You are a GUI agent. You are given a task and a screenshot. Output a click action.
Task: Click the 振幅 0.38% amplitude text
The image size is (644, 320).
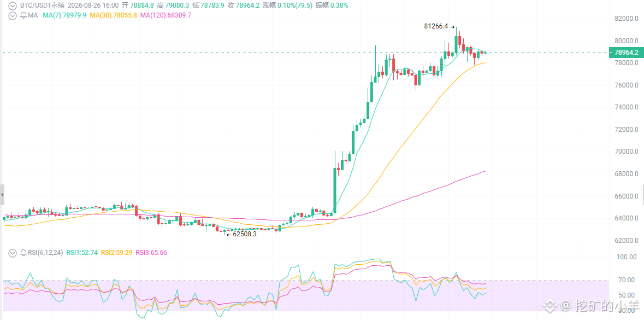coord(332,6)
